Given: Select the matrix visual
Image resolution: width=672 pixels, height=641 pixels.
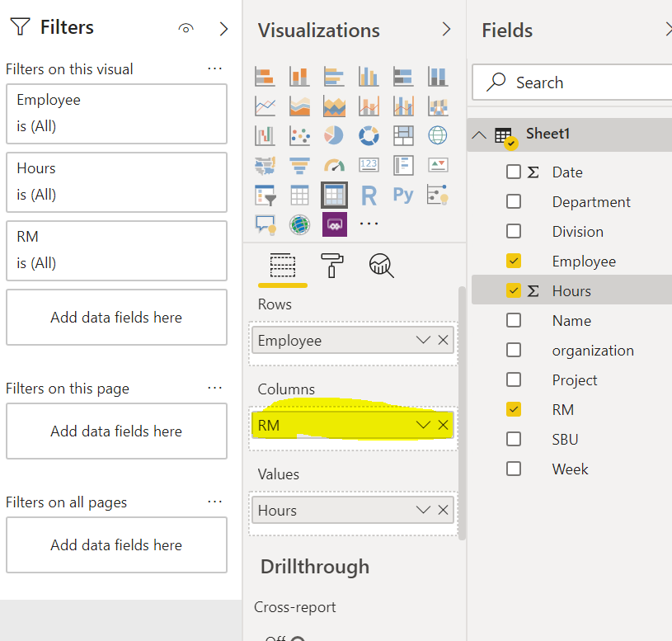Looking at the screenshot, I should 334,195.
